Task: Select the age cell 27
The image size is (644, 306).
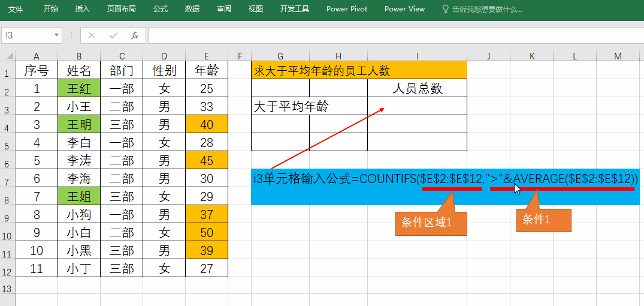Action: pos(207,268)
